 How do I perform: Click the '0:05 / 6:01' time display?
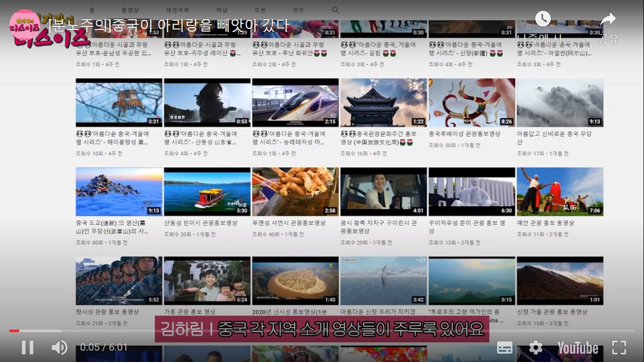[104, 347]
